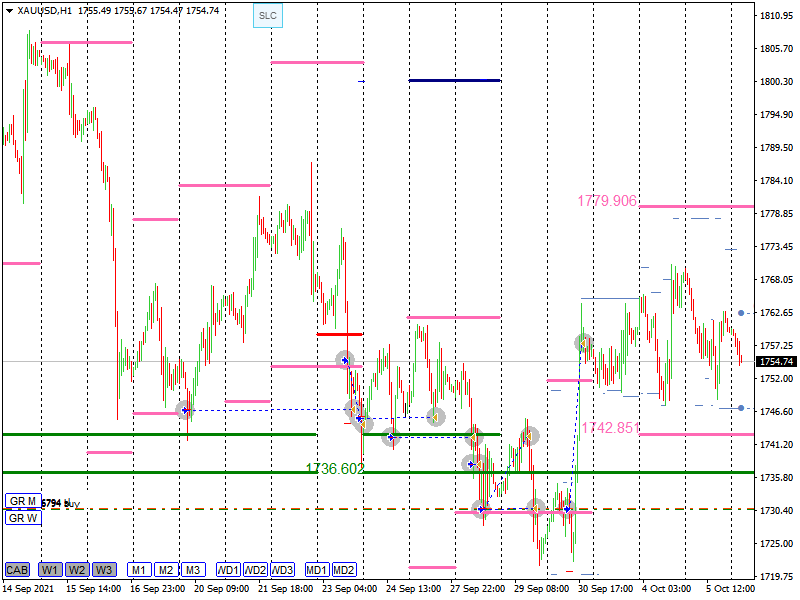This screenshot has height=600, width=800.
Task: Select the MD1 button
Action: click(x=317, y=570)
